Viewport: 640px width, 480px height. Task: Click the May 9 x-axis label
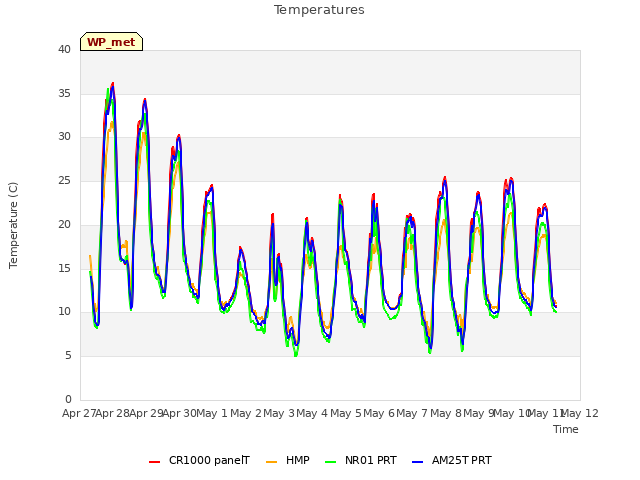(479, 413)
